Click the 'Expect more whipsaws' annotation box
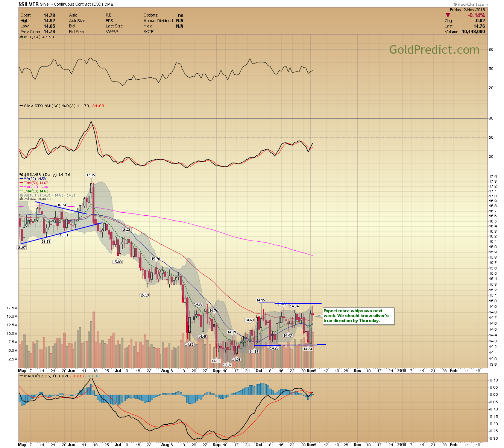This screenshot has width=504, height=448. tap(358, 316)
